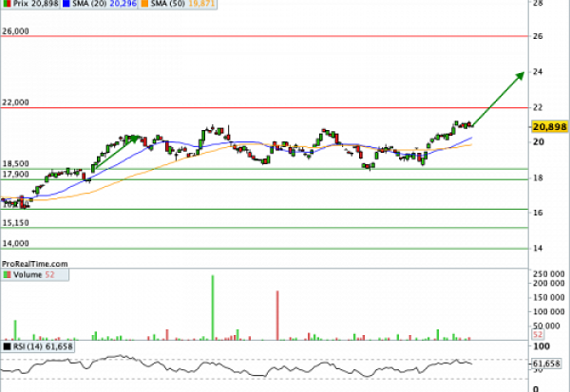Click the 250 000 volume axis label
570x392 pixels.
pyautogui.click(x=548, y=274)
